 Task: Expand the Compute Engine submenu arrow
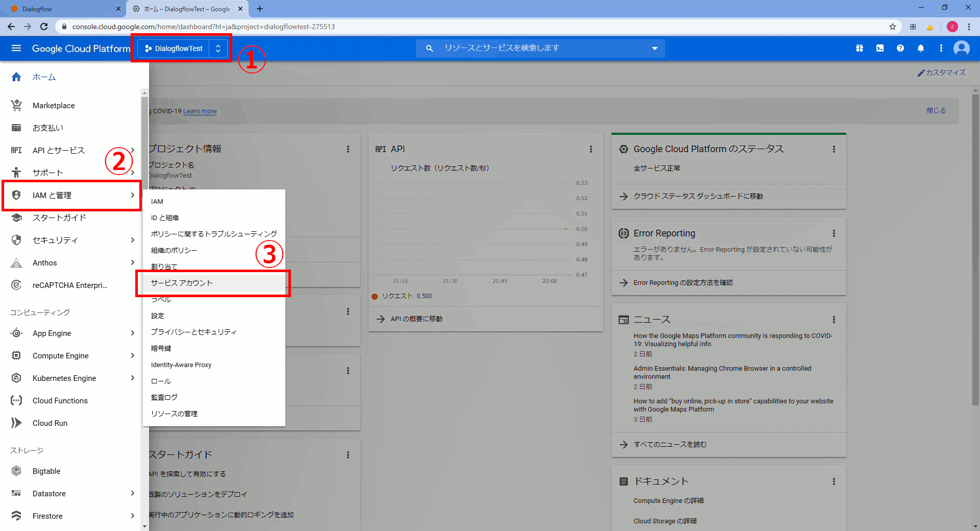tap(132, 355)
